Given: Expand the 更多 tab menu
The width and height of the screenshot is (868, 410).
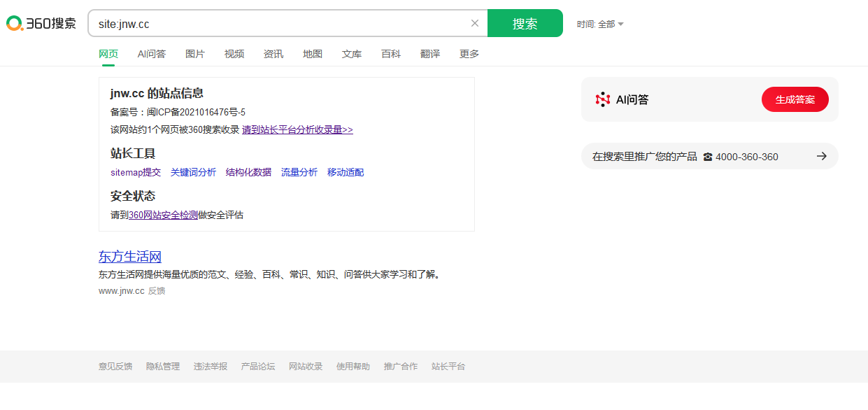Looking at the screenshot, I should click(469, 54).
